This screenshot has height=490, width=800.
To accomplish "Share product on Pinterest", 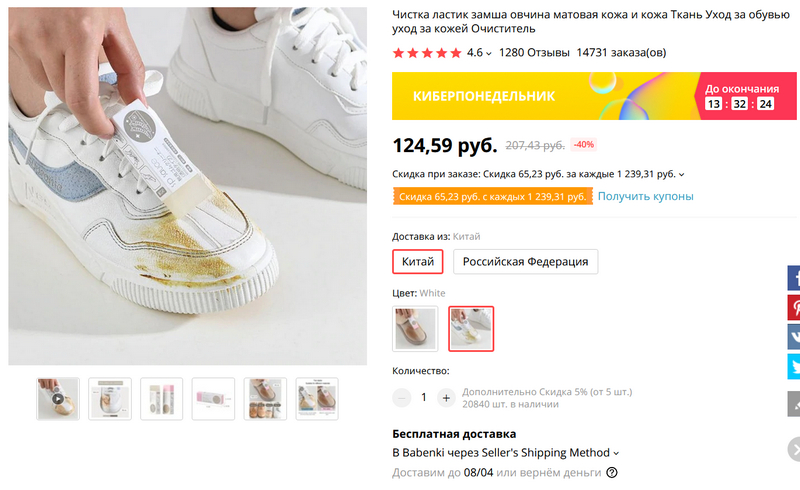I will coord(794,307).
